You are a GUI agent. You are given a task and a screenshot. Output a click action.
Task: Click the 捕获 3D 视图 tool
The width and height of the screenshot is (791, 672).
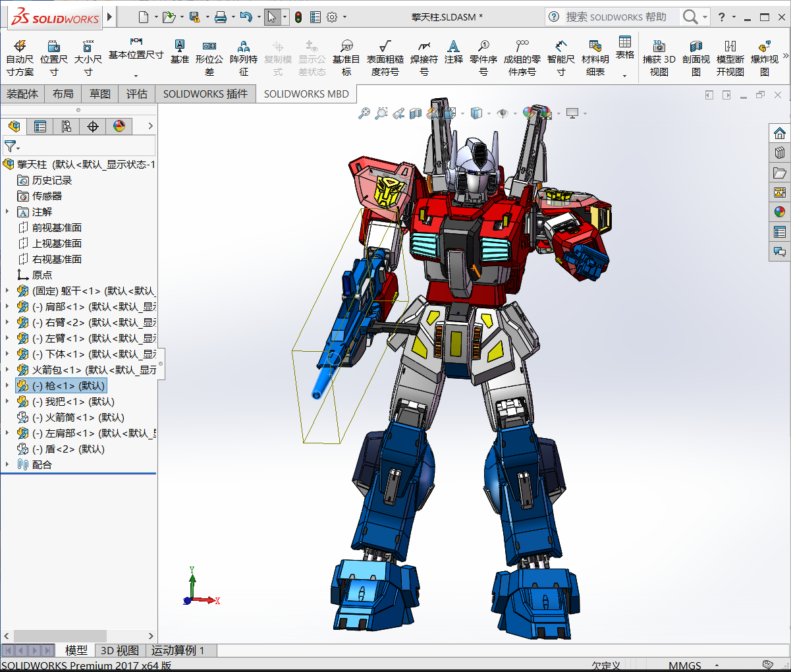(x=659, y=58)
